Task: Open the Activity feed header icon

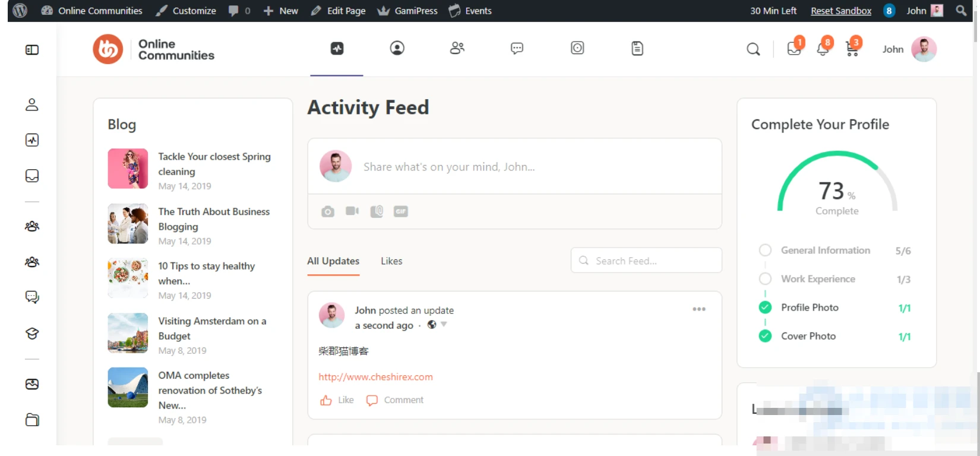Action: point(337,49)
